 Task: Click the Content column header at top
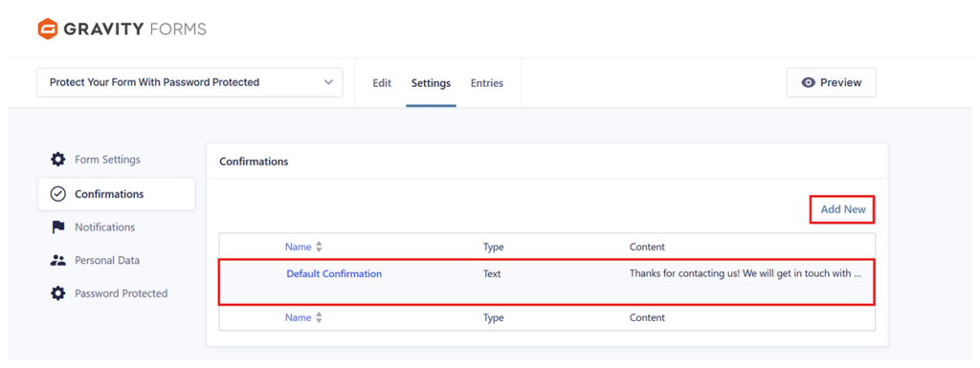point(647,247)
